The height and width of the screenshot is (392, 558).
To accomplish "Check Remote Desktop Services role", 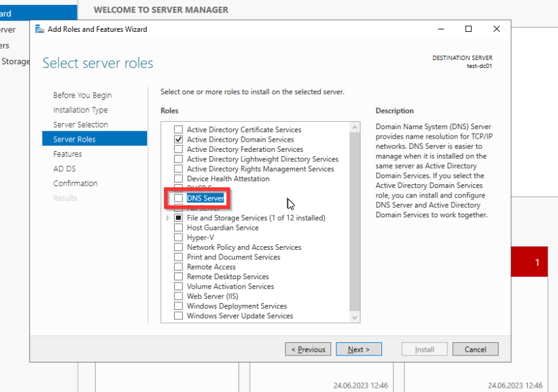I will 178,276.
